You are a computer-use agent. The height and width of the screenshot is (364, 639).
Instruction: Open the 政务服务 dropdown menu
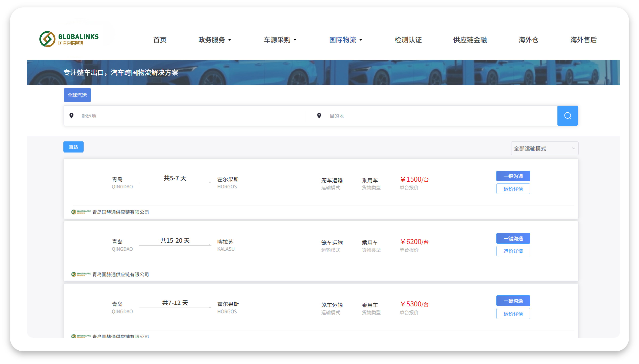[x=214, y=40]
